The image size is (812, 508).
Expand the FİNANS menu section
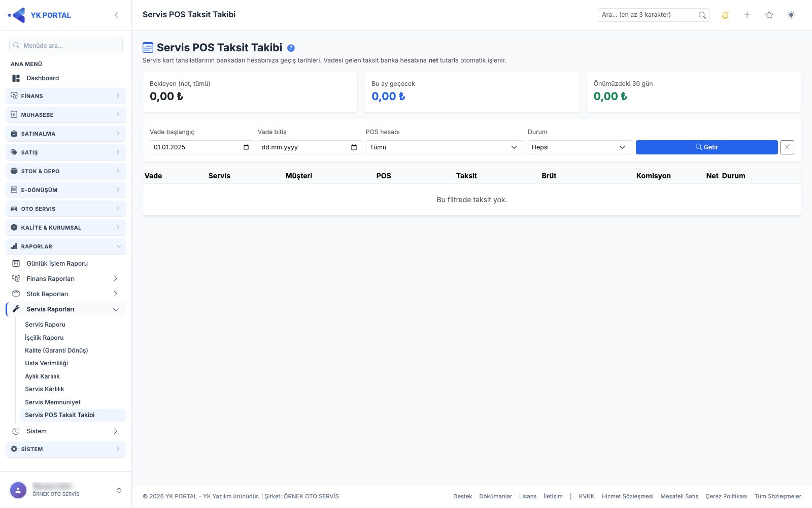click(x=66, y=96)
